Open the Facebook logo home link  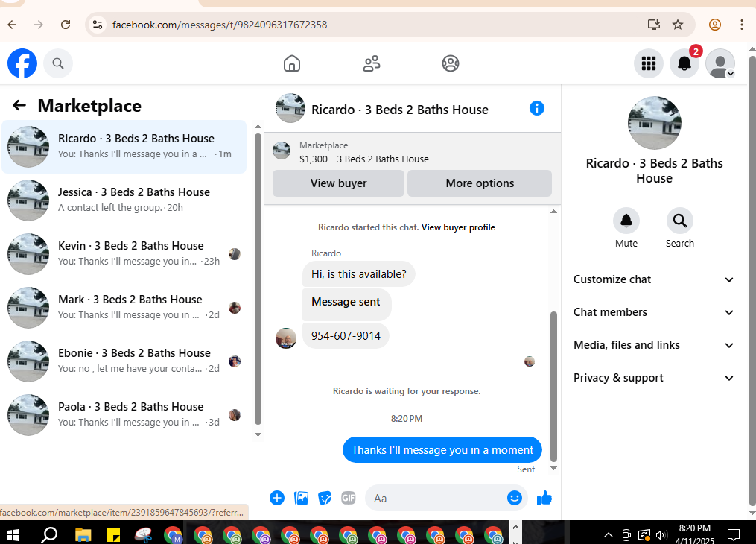(x=22, y=63)
